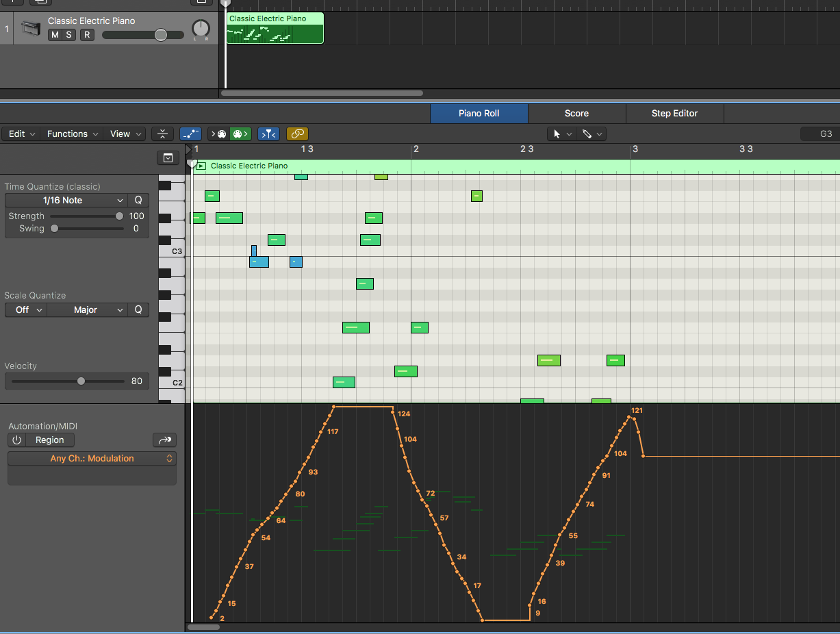The image size is (840, 634).
Task: Open the Functions menu in Piano Roll
Action: (72, 134)
